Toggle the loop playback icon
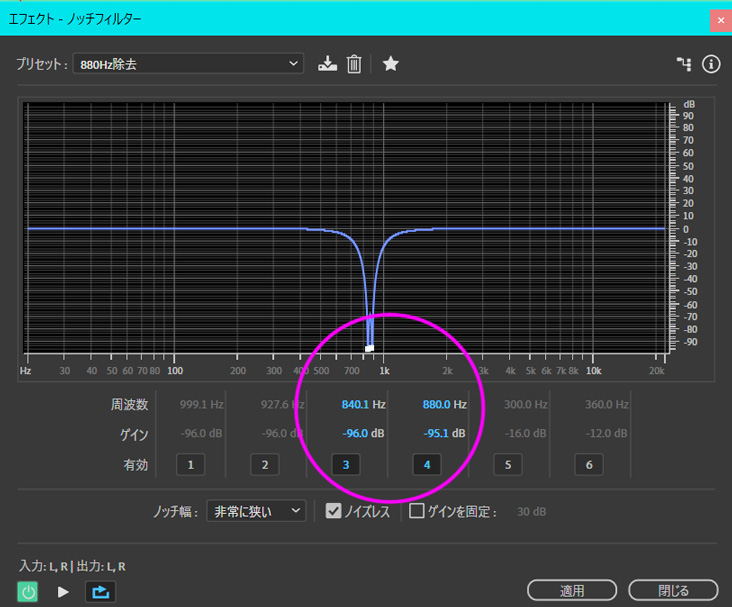This screenshot has width=732, height=607. point(100,592)
